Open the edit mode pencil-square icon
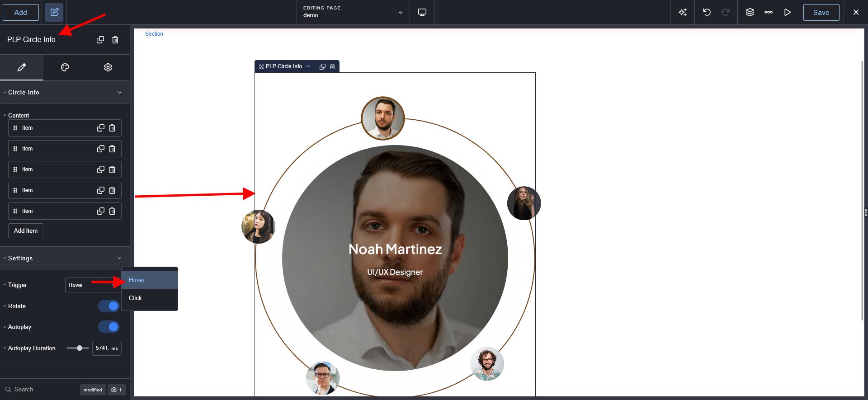Screen dimensions: 868x400 [x=54, y=12]
